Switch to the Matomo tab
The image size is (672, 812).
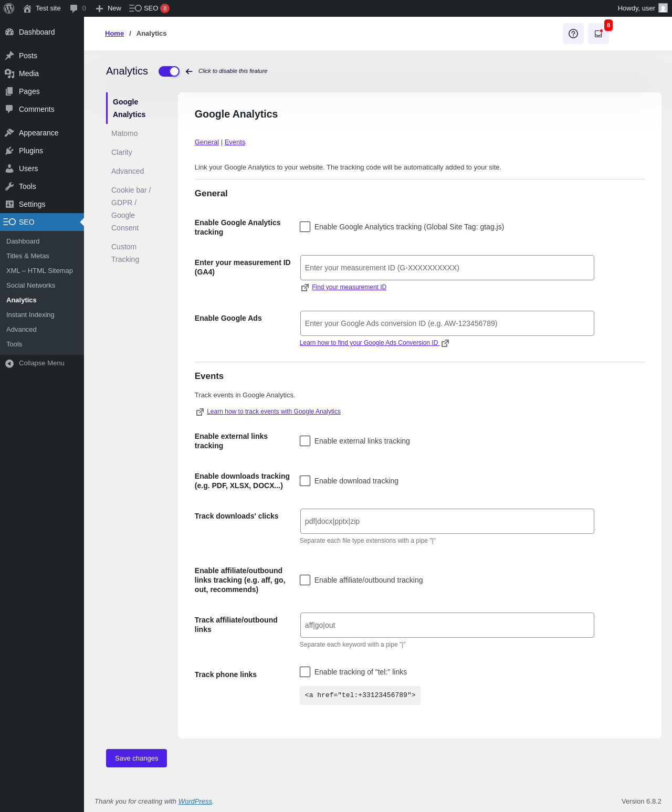coord(124,133)
